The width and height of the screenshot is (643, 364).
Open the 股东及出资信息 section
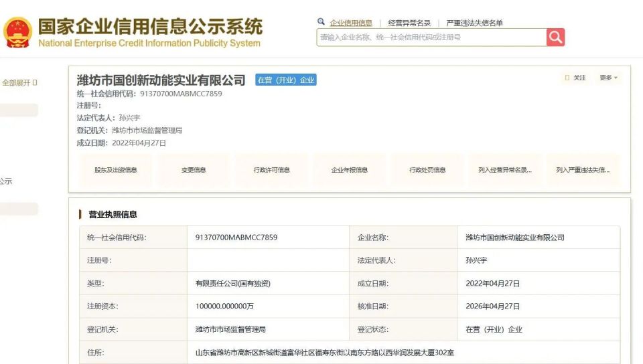(x=116, y=170)
